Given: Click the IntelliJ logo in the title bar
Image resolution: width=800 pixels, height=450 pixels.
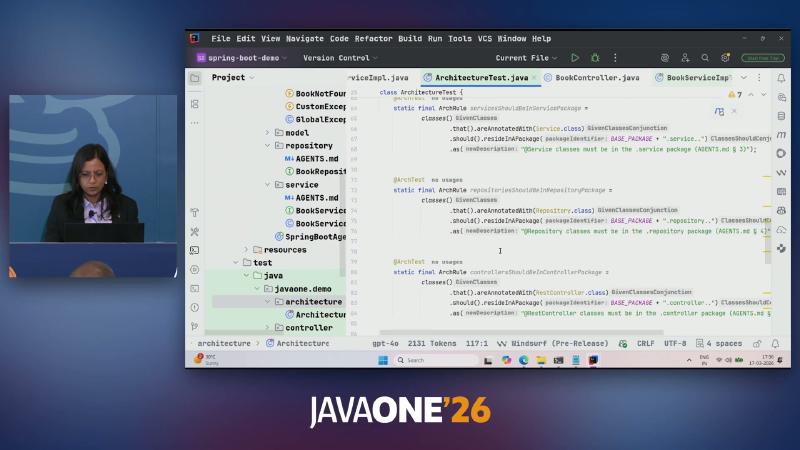Looking at the screenshot, I should click(194, 38).
